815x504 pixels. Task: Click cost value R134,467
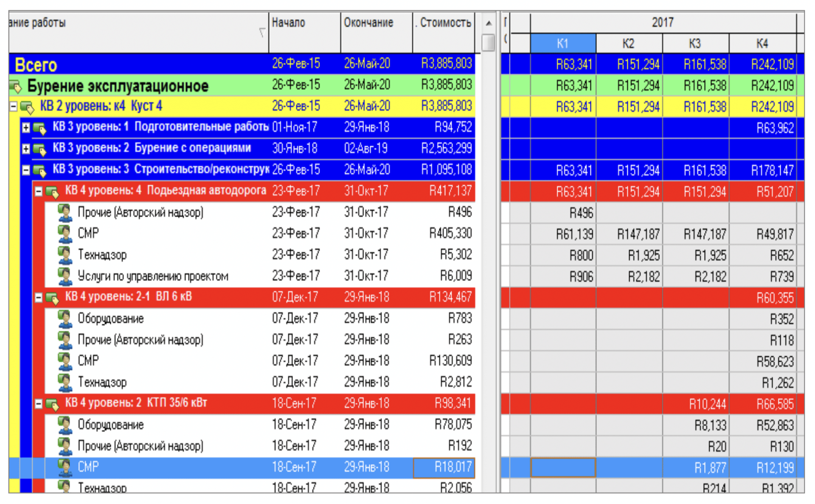point(451,297)
